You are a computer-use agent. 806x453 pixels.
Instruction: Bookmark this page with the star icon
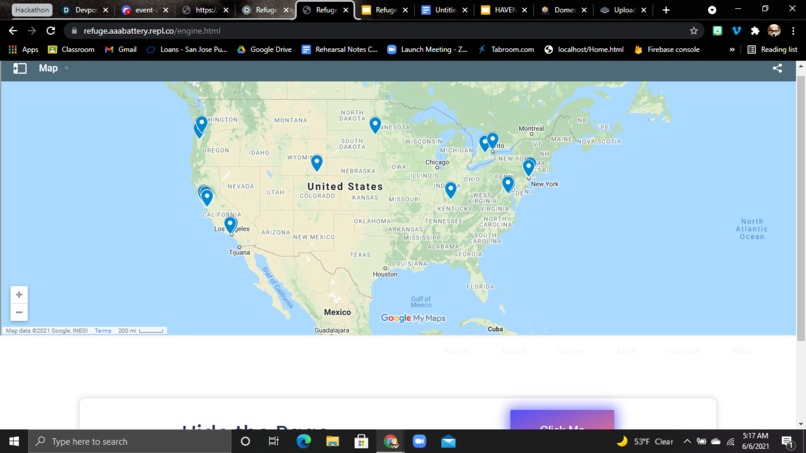[x=693, y=31]
